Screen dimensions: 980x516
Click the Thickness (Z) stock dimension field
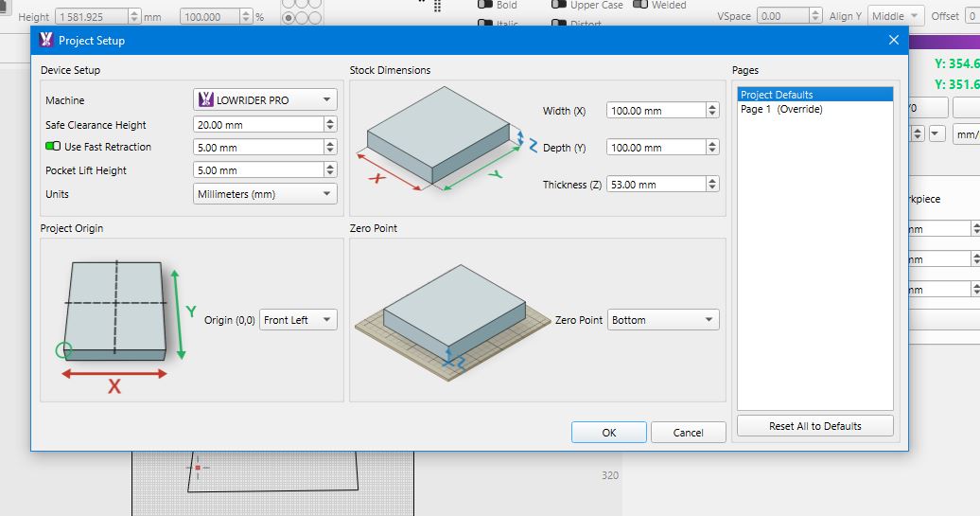click(656, 184)
